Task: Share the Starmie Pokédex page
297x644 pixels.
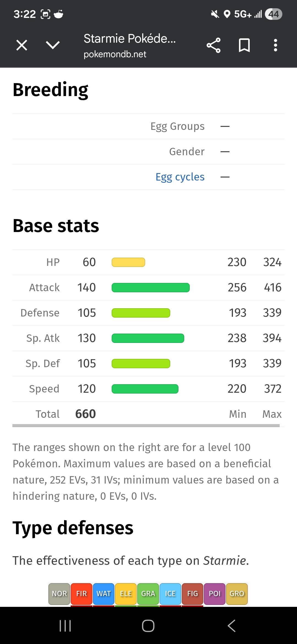Action: [x=213, y=45]
